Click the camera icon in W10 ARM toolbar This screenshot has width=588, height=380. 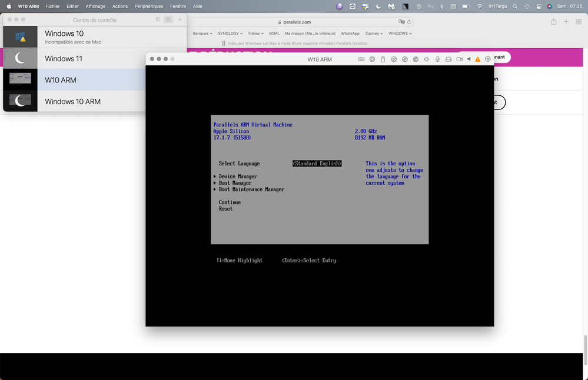coord(459,59)
